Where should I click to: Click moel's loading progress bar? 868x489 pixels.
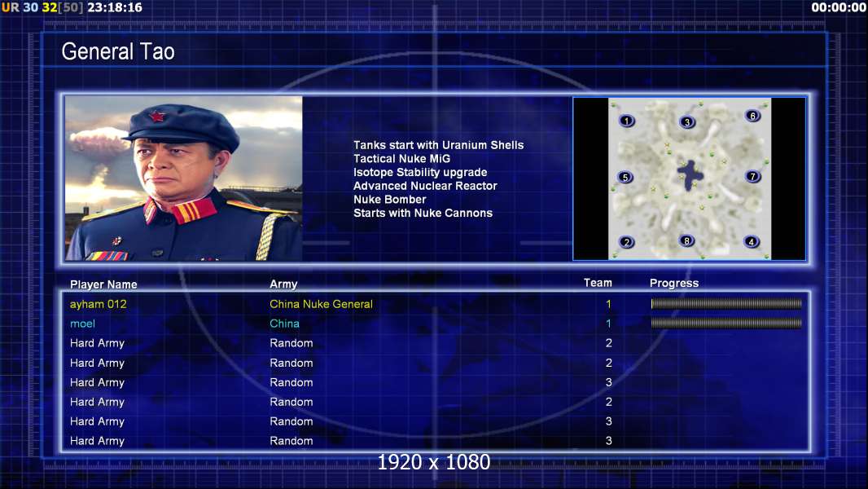[x=726, y=323]
